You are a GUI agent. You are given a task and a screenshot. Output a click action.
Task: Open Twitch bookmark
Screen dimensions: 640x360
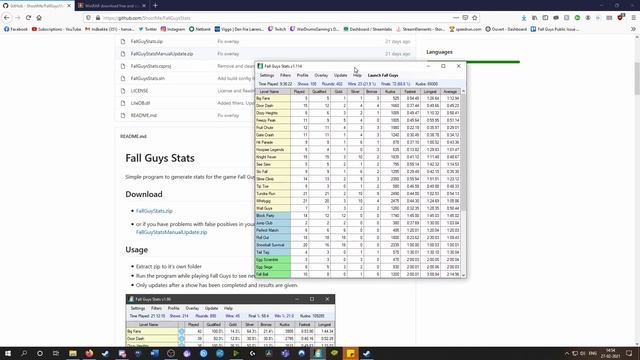[277, 29]
